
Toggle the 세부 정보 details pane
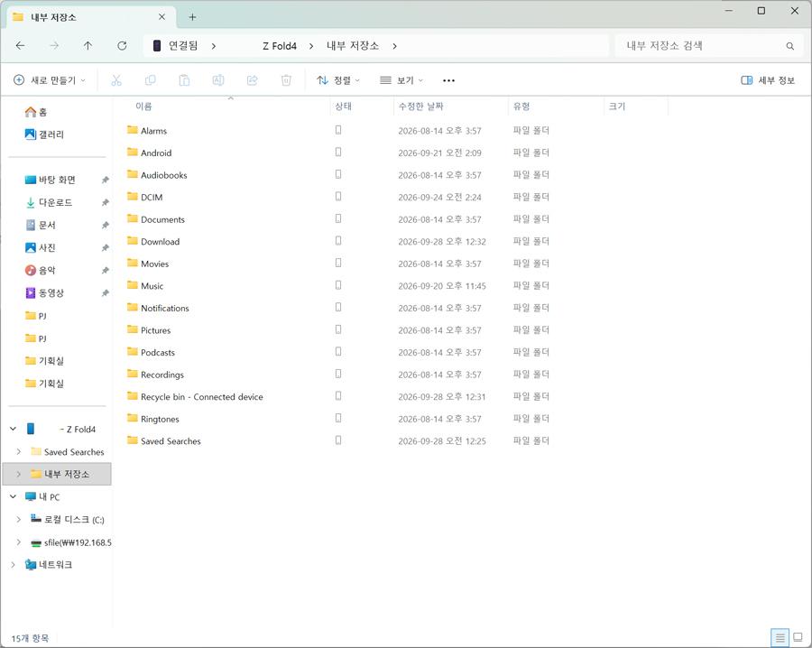pyautogui.click(x=768, y=80)
